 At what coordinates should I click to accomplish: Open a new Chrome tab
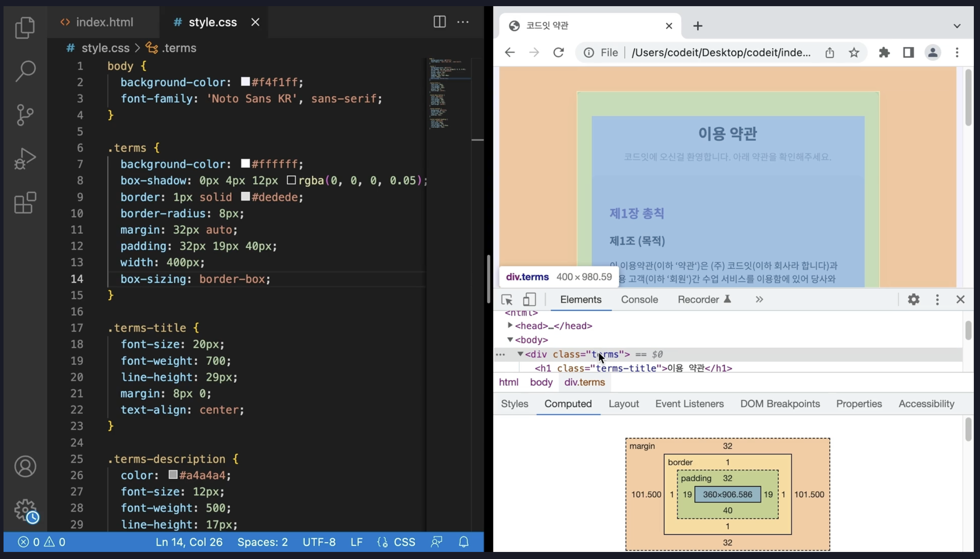coord(698,26)
